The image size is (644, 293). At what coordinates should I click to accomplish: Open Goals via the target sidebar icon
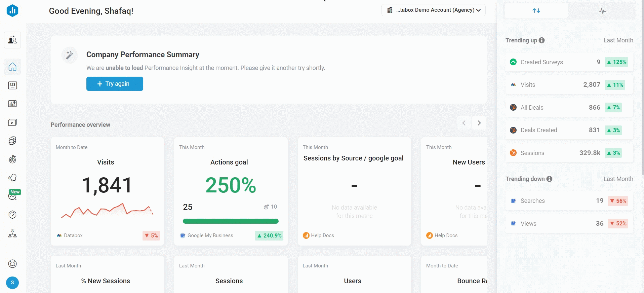click(12, 159)
